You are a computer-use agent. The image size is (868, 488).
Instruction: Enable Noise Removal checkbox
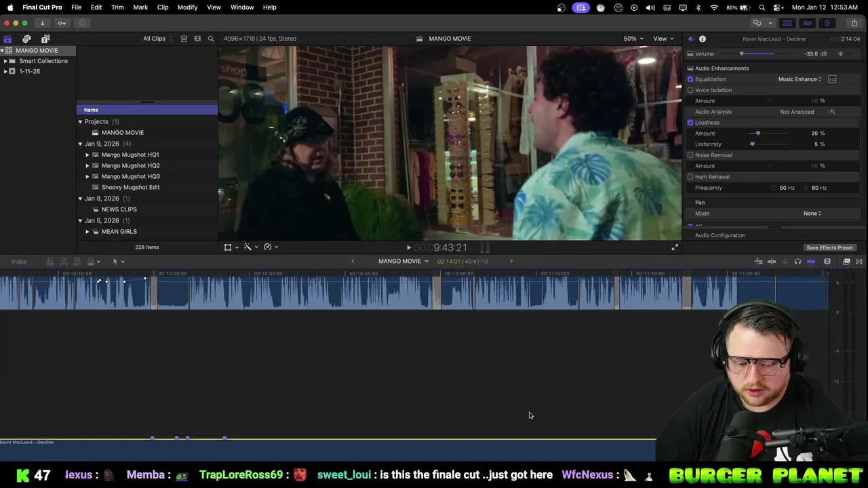coord(690,155)
